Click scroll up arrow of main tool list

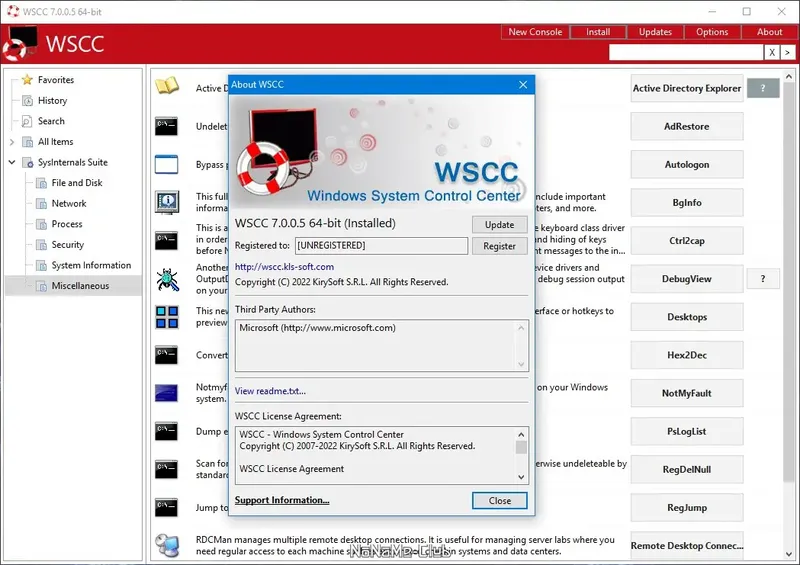tap(789, 77)
